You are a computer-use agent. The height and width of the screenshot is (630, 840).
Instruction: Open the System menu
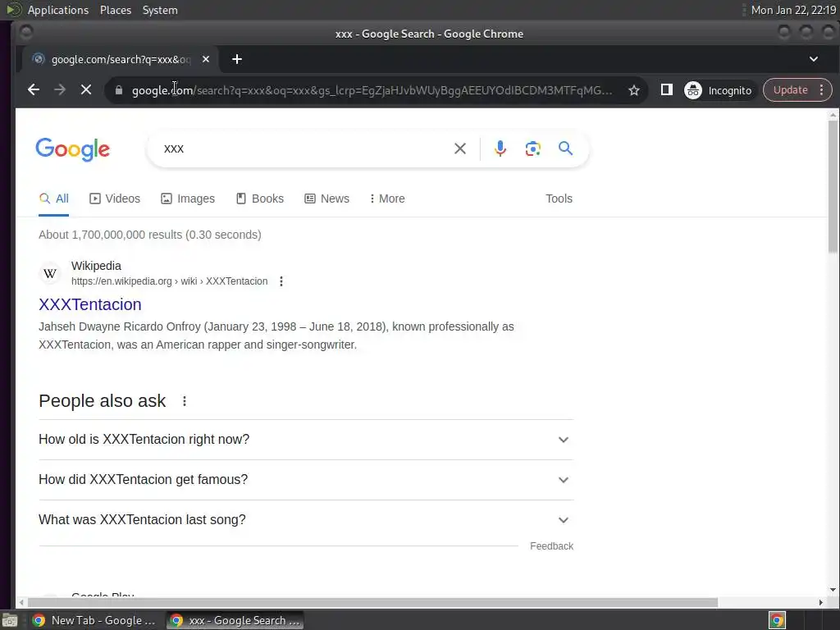[160, 10]
